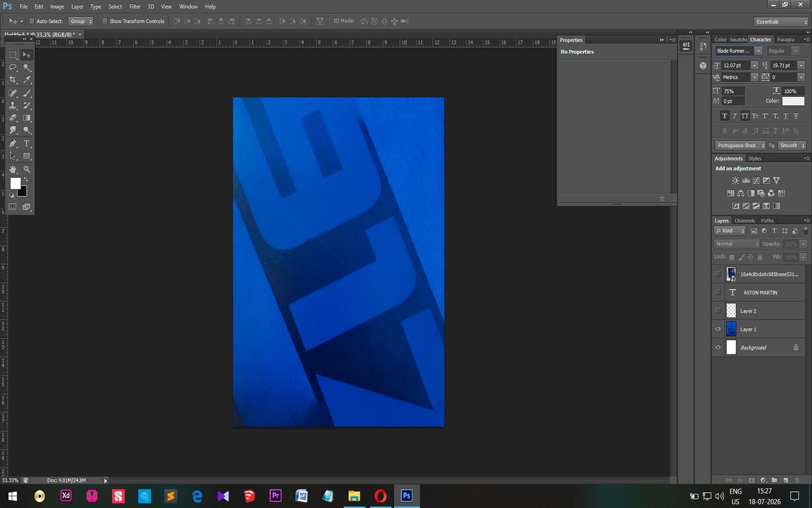This screenshot has height=508, width=812.
Task: Open the Portuguese language dropdown
Action: tap(740, 145)
